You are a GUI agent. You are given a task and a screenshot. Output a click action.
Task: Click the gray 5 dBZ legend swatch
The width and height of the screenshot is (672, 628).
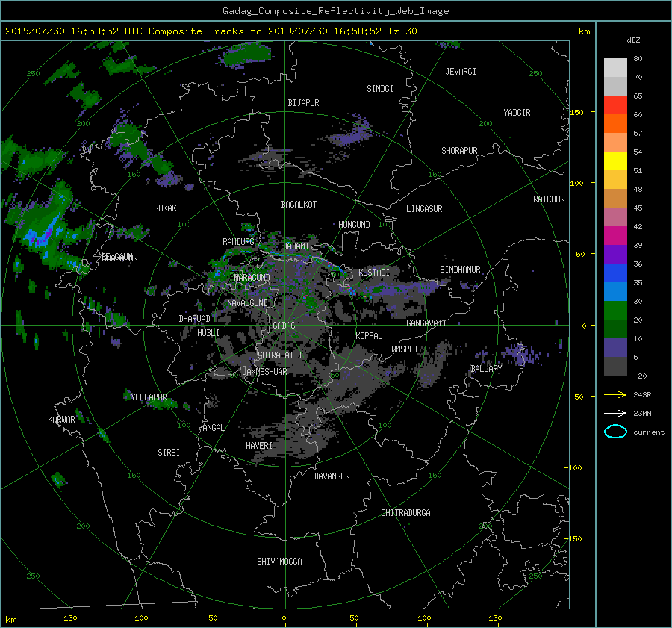pyautogui.click(x=615, y=367)
